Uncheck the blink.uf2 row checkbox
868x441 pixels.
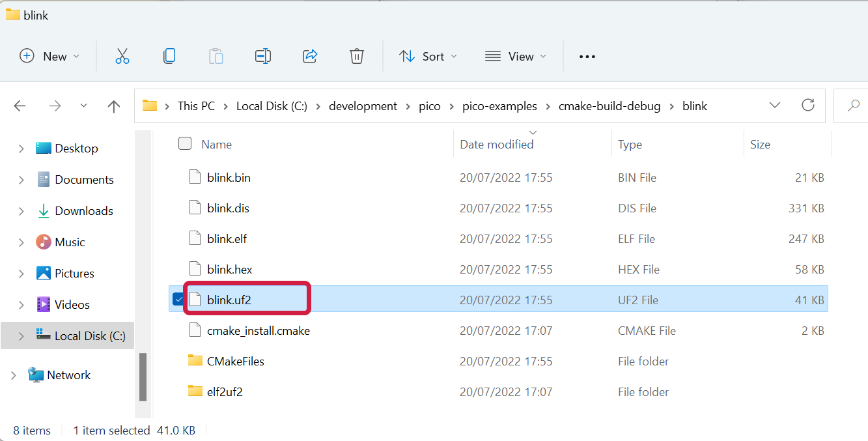tap(178, 299)
